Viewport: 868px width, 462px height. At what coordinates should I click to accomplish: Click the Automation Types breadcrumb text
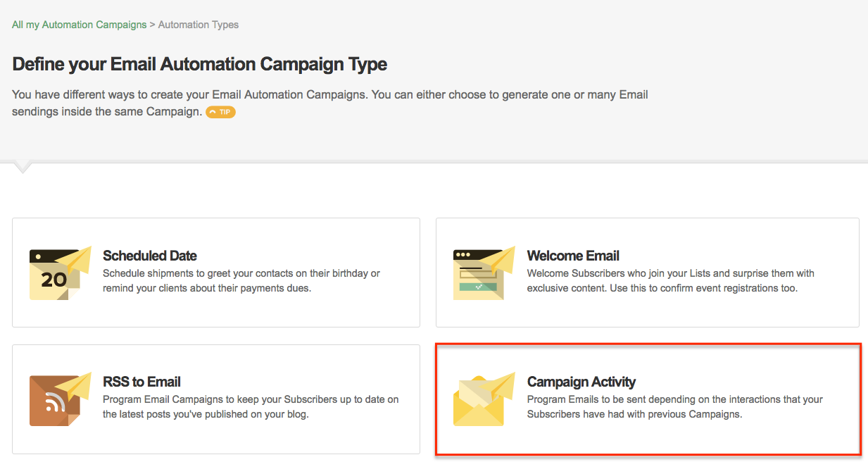[x=199, y=25]
